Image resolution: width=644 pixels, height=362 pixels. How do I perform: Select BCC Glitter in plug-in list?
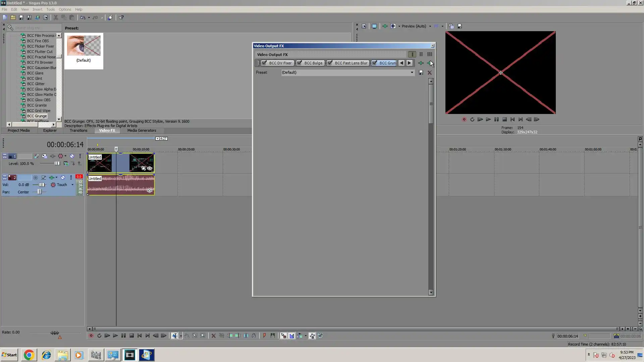coord(36,84)
